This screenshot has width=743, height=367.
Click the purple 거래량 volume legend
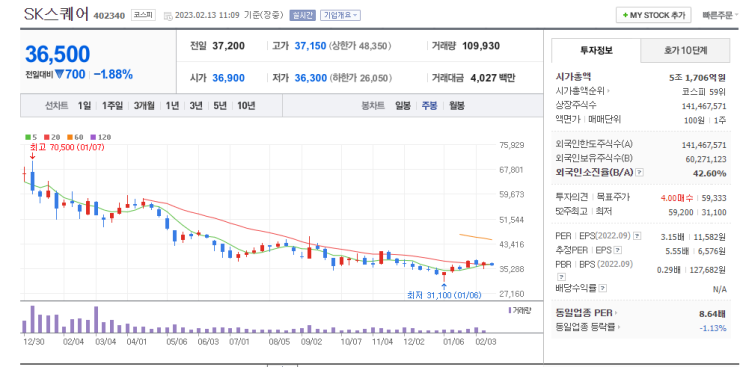520,311
